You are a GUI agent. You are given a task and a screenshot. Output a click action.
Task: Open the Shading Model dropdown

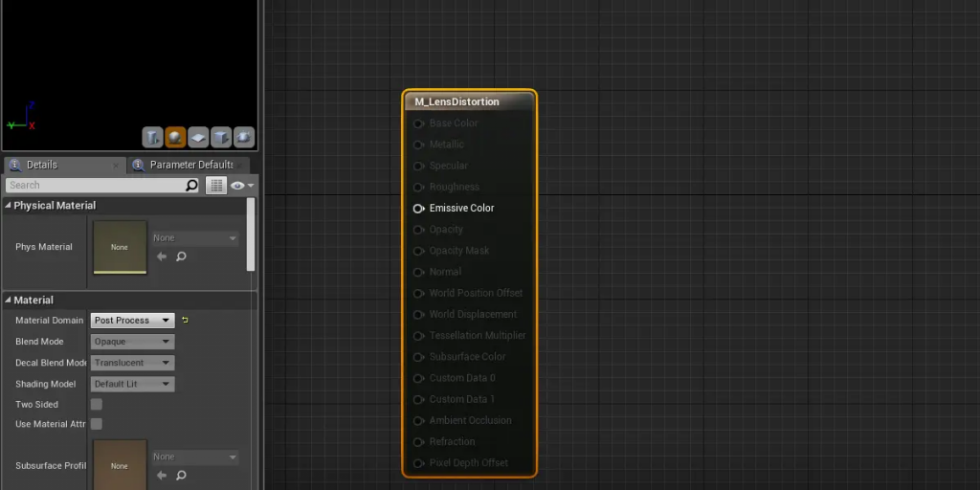pos(133,384)
